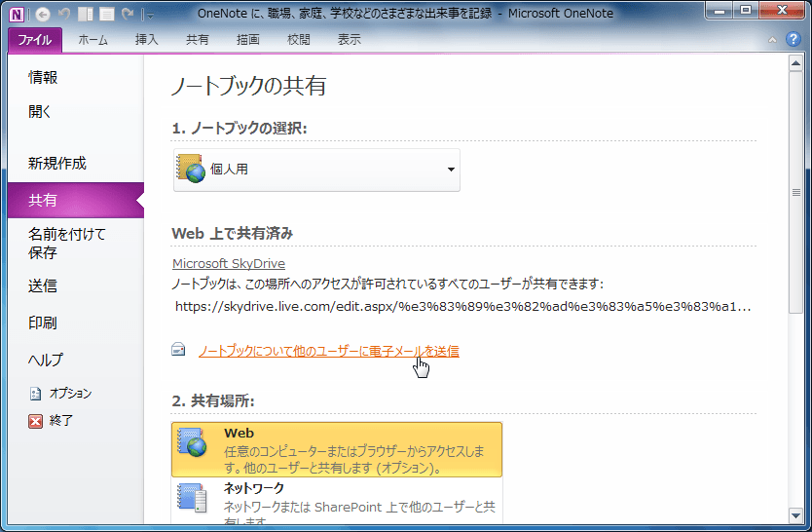Viewport: 812px width, 532px height.
Task: Select the highlighted 共有 backstage item
Action: pyautogui.click(x=76, y=200)
